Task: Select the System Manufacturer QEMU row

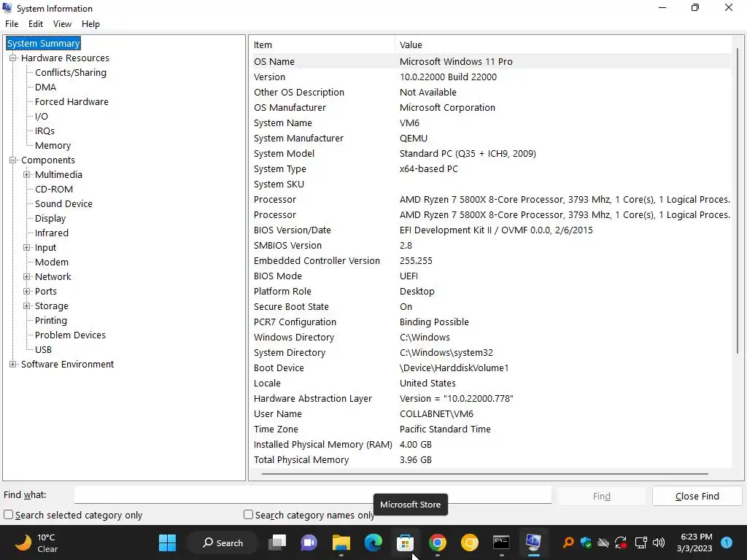Action: pyautogui.click(x=491, y=138)
